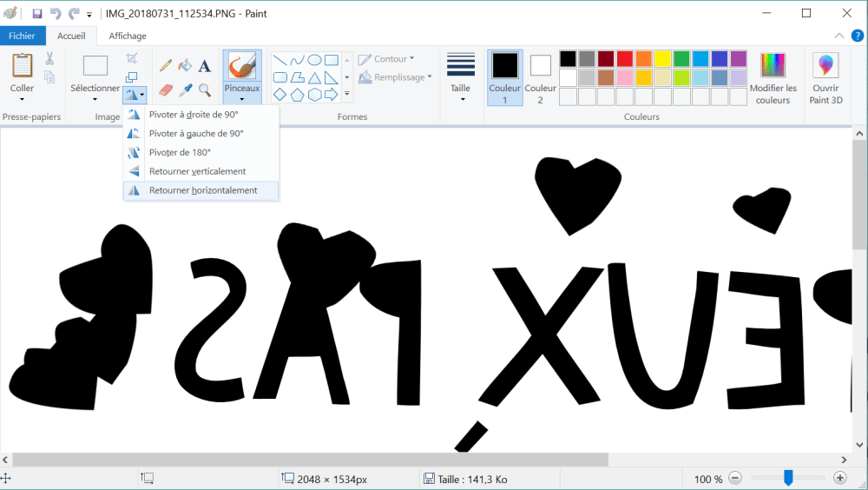Click Modifier les couleurs button
The width and height of the screenshot is (868, 490).
(x=773, y=78)
